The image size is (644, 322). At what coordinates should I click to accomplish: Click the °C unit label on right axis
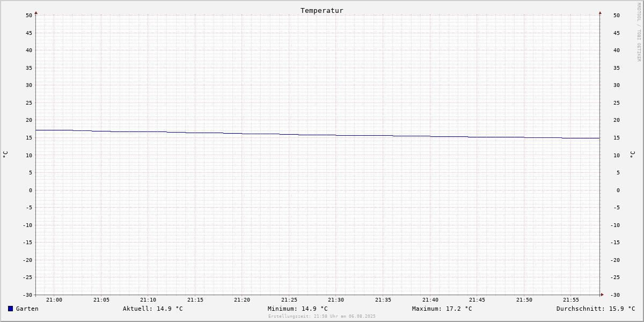pos(632,154)
